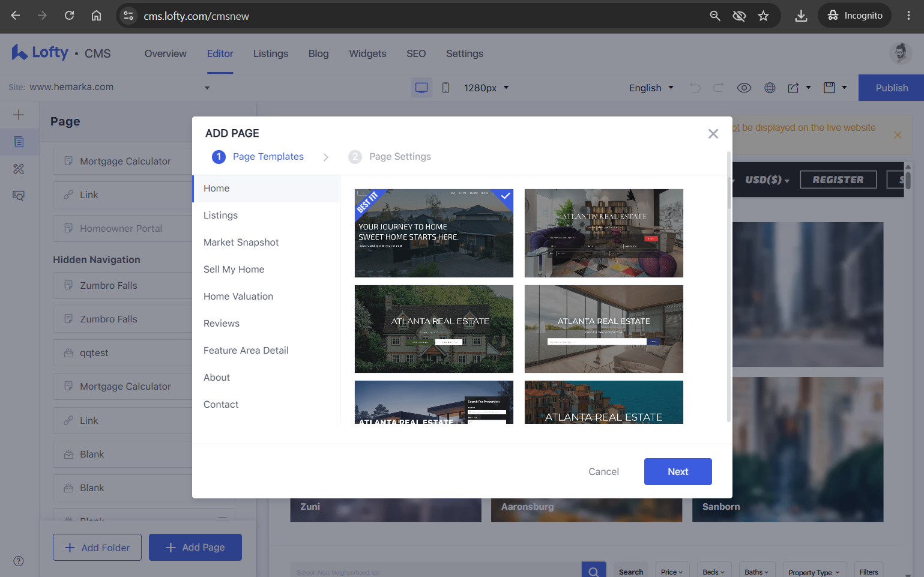Select the Reviews template category
The image size is (924, 577).
266,324
